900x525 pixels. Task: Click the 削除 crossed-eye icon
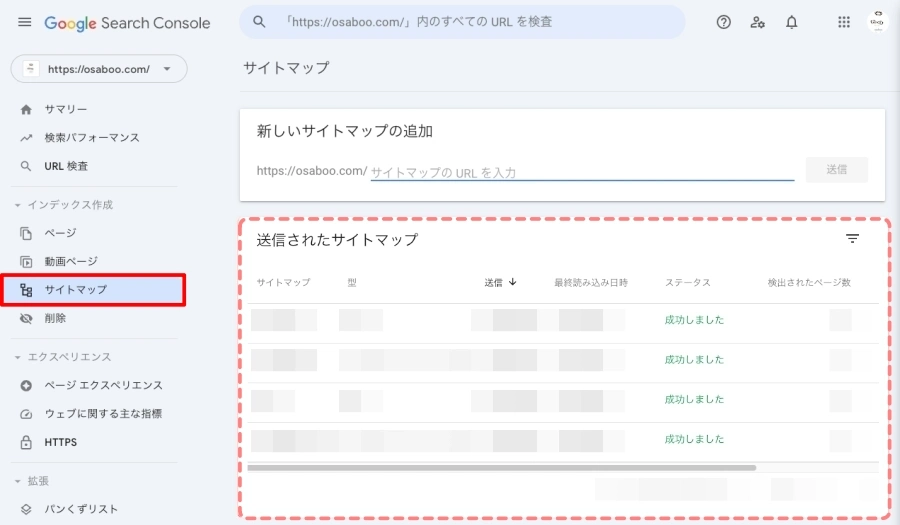coord(26,318)
